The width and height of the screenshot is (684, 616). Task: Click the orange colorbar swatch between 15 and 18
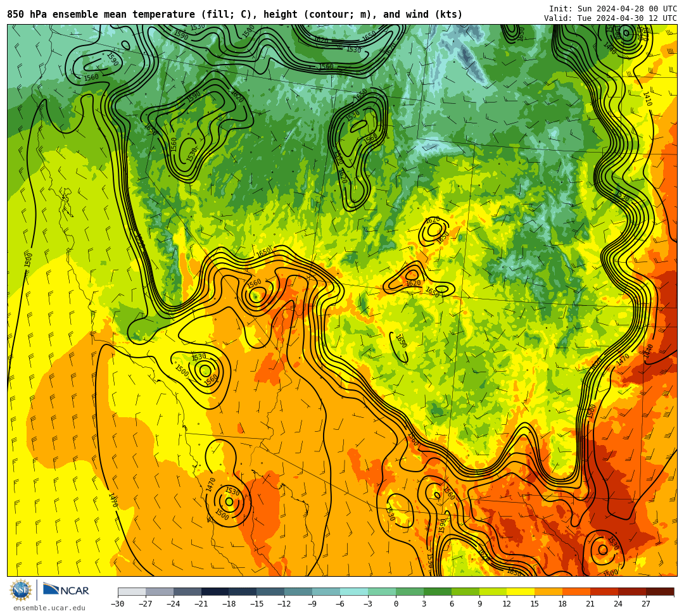[548, 591]
